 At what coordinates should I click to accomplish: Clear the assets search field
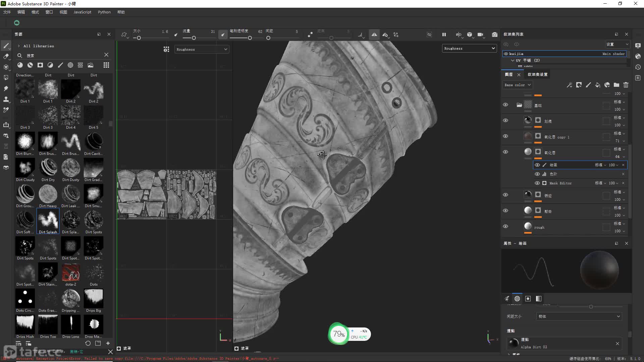pos(106,55)
